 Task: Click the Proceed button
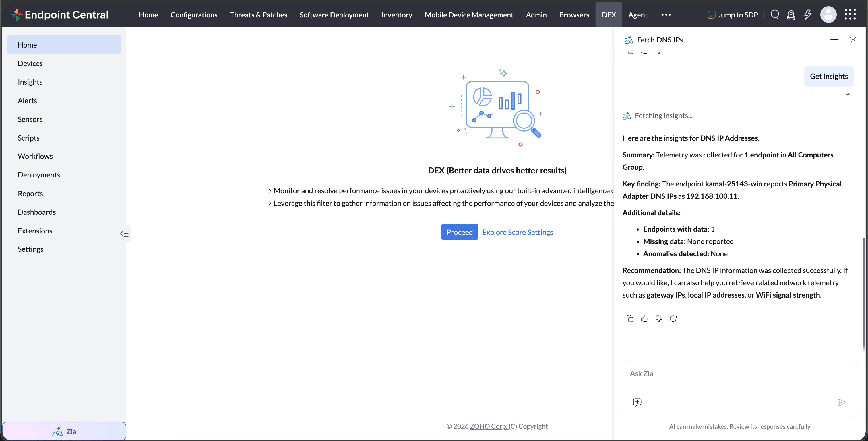460,232
